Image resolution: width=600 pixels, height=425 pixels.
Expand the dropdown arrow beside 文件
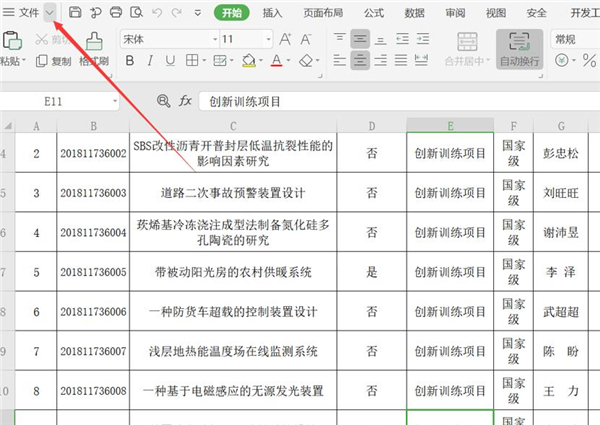pos(50,12)
